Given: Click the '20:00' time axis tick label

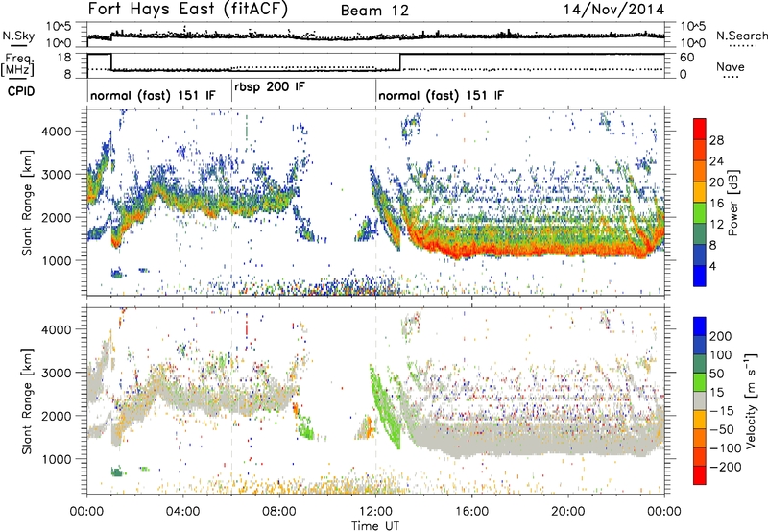Looking at the screenshot, I should [x=568, y=512].
